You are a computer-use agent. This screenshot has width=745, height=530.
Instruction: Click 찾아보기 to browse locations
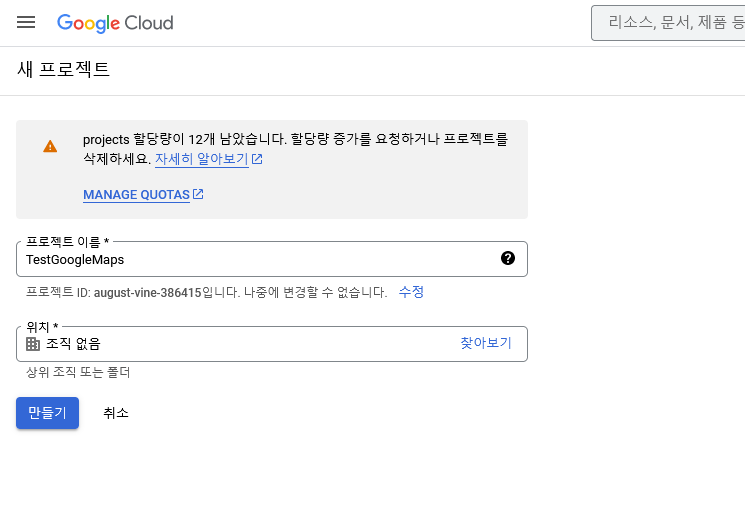coord(486,343)
